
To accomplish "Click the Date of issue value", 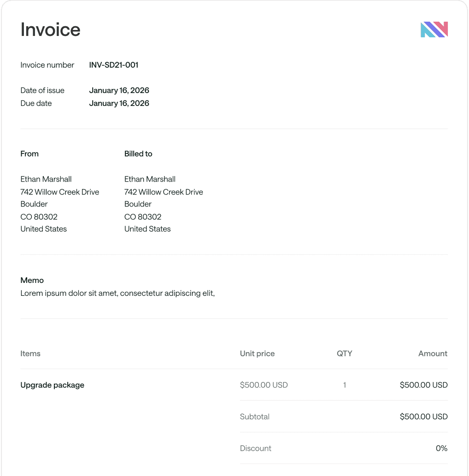I will pos(119,90).
